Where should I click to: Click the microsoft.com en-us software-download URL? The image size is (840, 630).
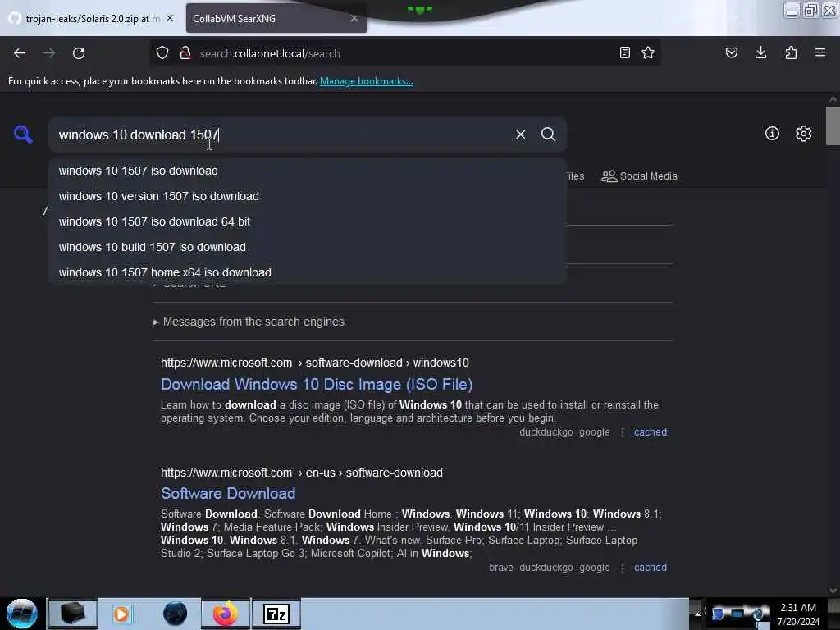coord(302,472)
